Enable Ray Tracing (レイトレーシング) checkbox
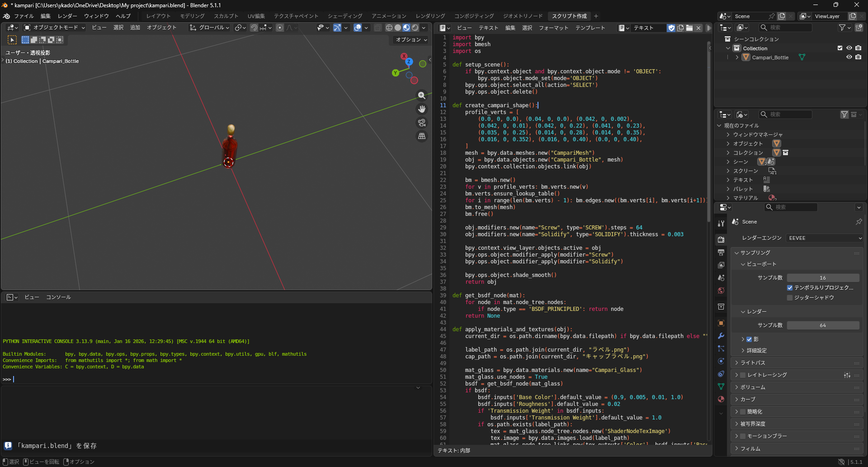The width and height of the screenshot is (868, 467). pos(743,375)
